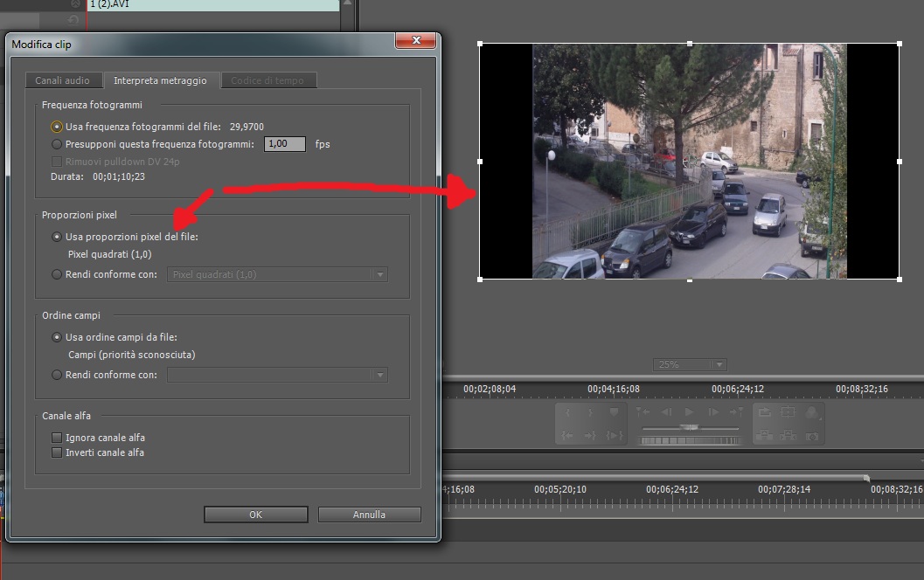Click timeline ruler at 00;07;28;14
Image resolution: width=924 pixels, height=580 pixels.
tap(784, 489)
